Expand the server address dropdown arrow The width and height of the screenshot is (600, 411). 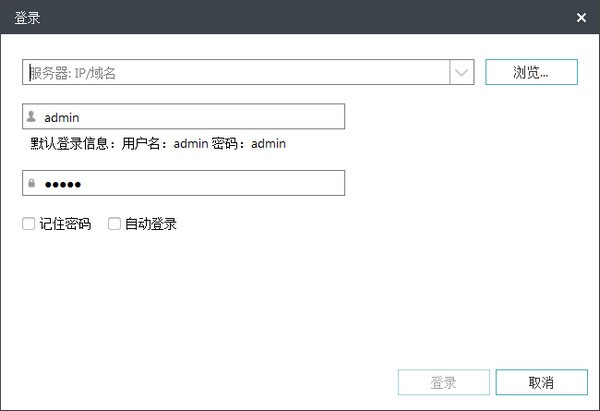pos(461,72)
